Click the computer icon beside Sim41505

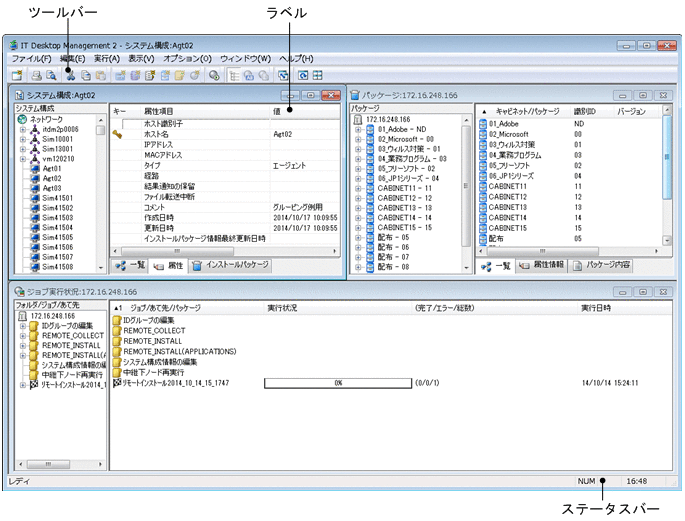[36, 238]
